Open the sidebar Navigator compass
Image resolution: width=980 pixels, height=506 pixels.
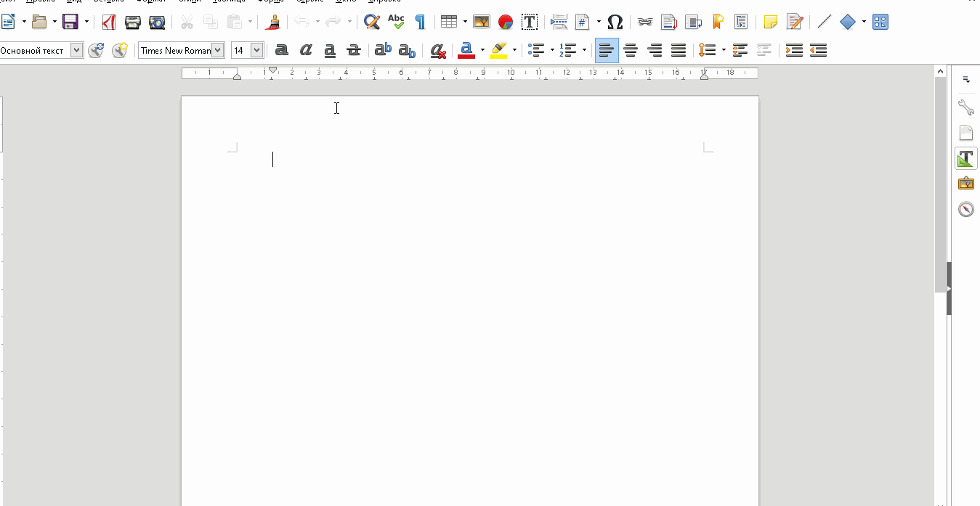click(x=965, y=209)
